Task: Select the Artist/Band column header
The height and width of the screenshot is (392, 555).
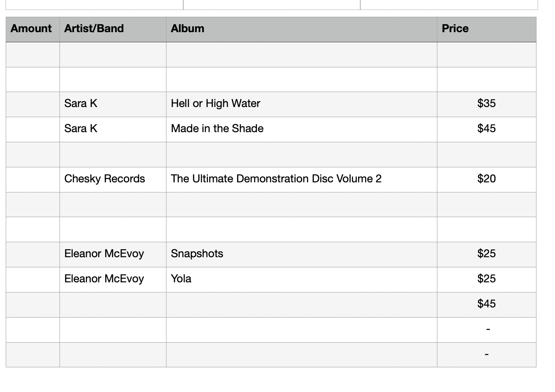Action: [x=113, y=30]
